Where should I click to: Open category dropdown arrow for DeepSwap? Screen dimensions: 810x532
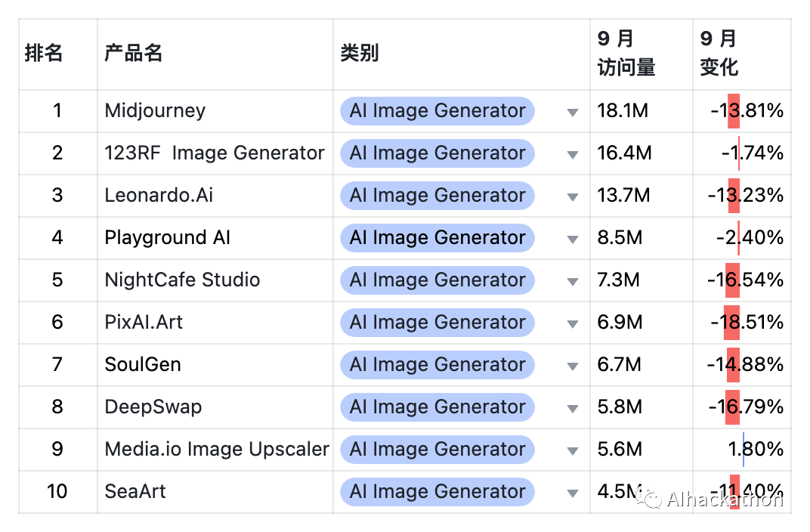(x=573, y=409)
